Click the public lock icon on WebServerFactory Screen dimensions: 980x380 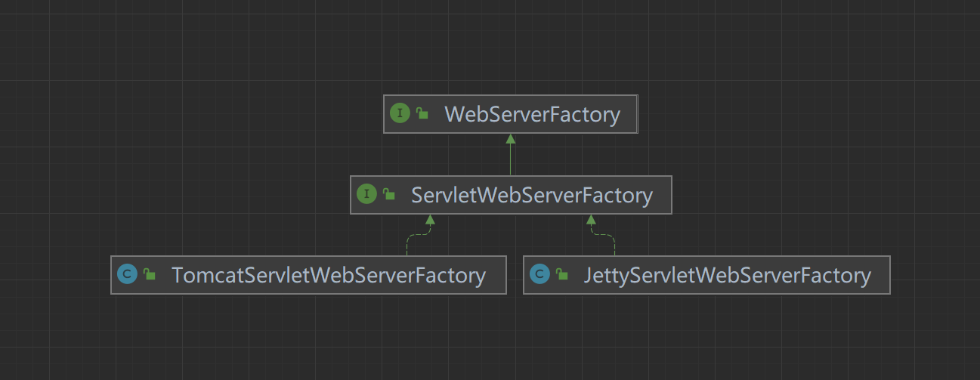(422, 114)
